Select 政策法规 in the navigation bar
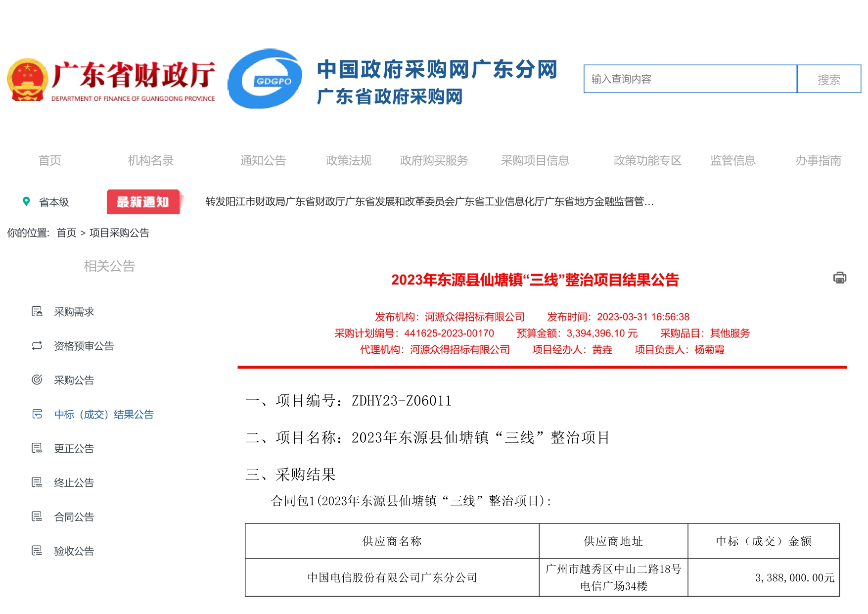Viewport: 868px width, 614px height. 349,160
